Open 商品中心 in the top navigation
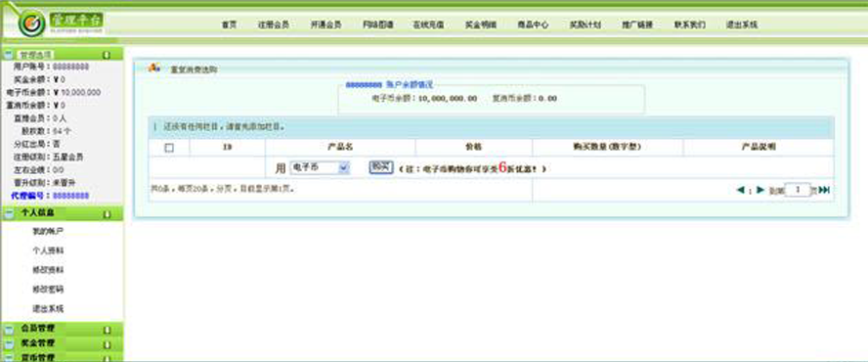868x362 pixels. (533, 24)
